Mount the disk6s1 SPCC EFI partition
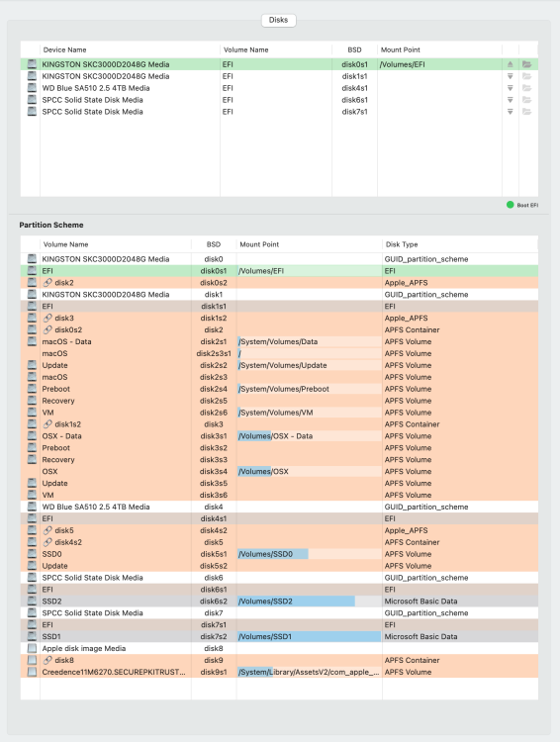The height and width of the screenshot is (742, 560). 510,99
